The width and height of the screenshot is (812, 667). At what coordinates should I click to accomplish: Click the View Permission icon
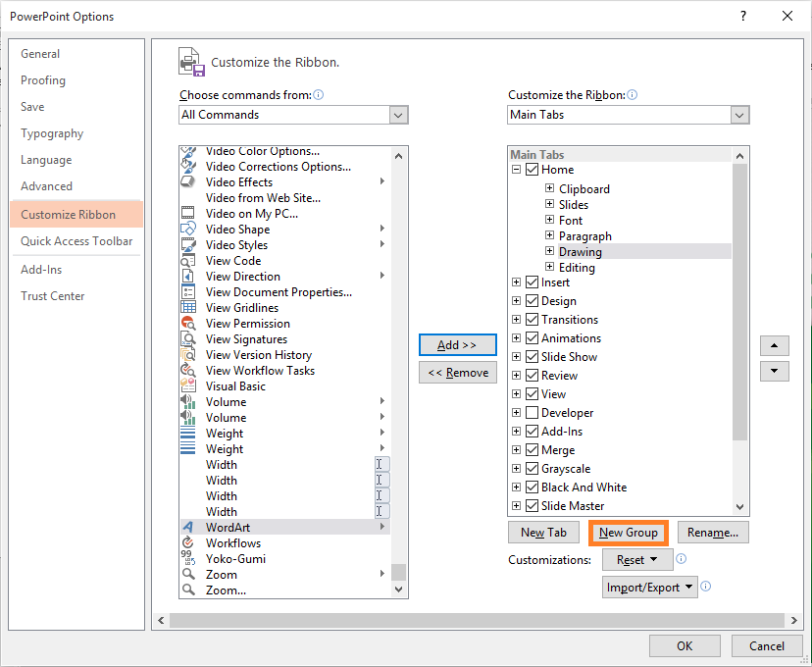188,323
